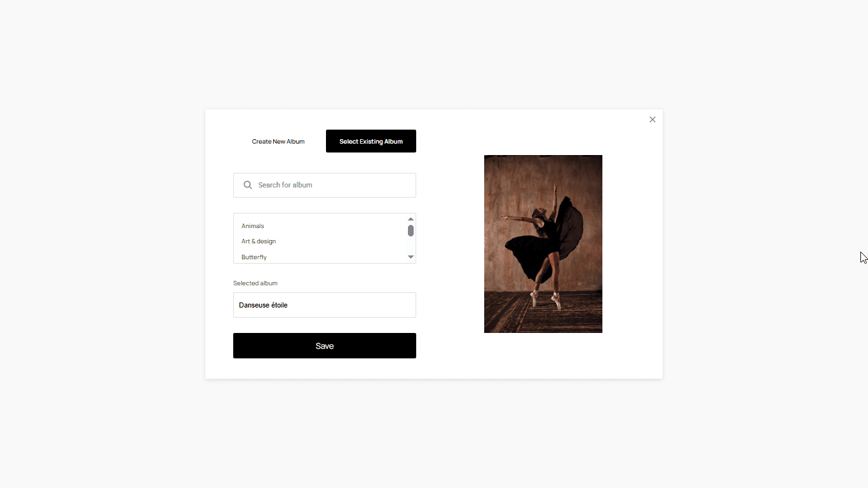Screen dimensions: 868x488
Task: Click the album list scroll-up arrow
Action: (x=410, y=219)
